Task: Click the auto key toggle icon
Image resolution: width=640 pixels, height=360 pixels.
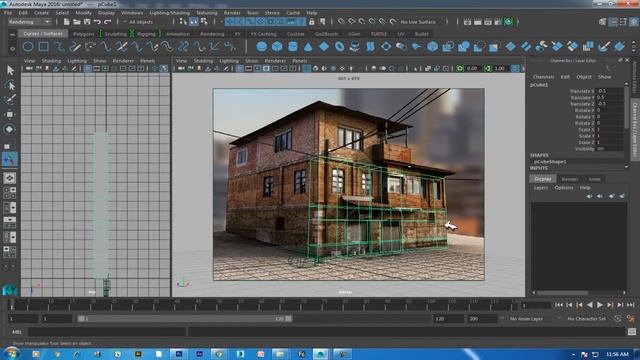Action: [618, 318]
